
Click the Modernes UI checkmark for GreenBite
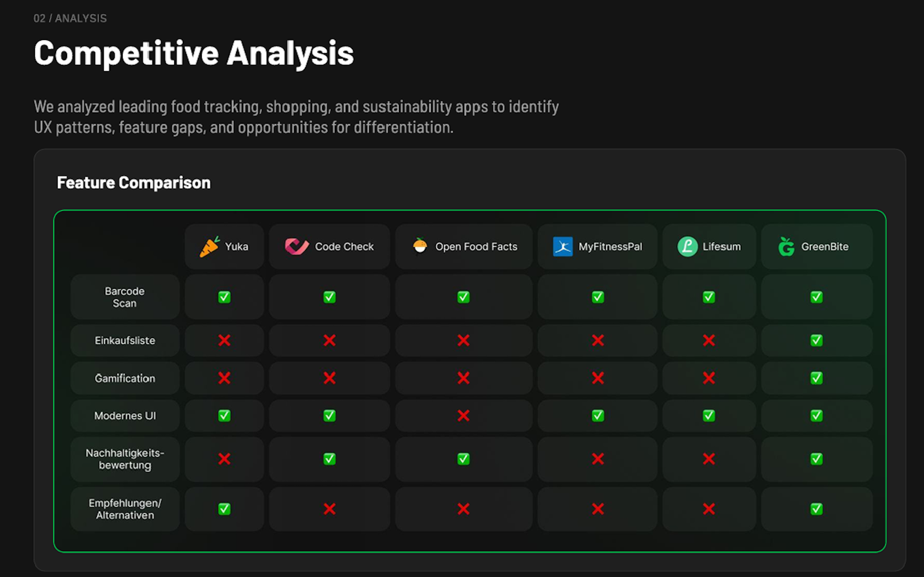[x=817, y=416]
